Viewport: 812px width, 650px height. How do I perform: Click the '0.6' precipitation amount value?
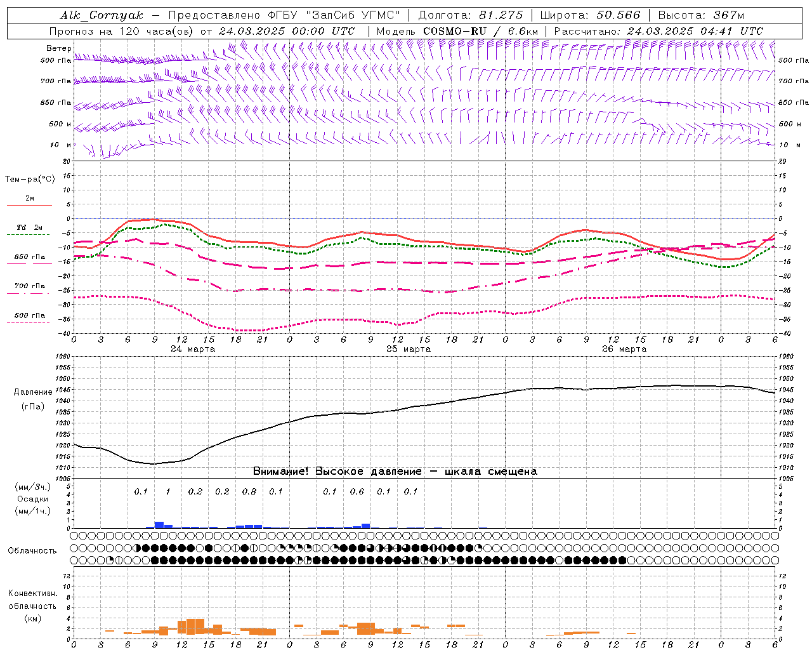tap(357, 491)
